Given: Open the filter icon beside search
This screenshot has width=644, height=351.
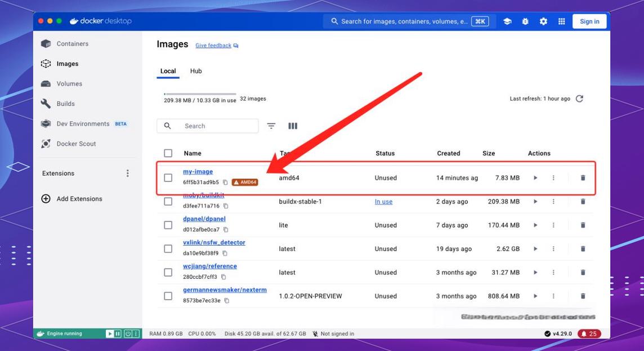Looking at the screenshot, I should pos(271,126).
